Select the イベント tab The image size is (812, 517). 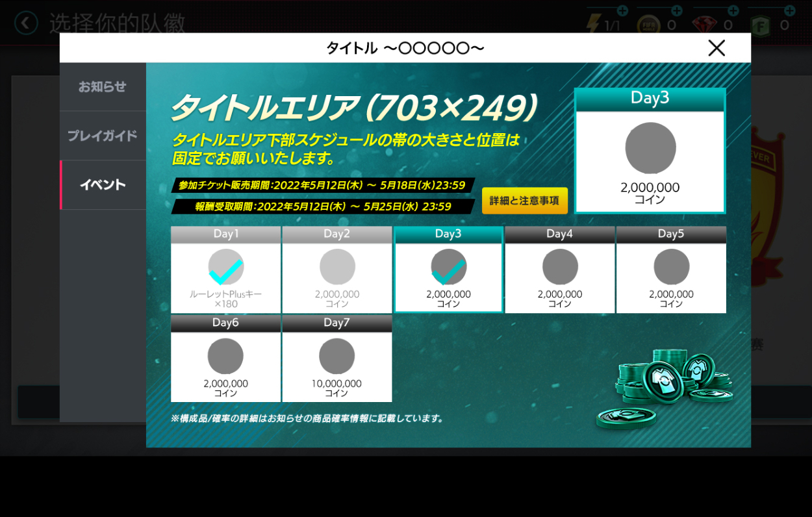pos(103,185)
